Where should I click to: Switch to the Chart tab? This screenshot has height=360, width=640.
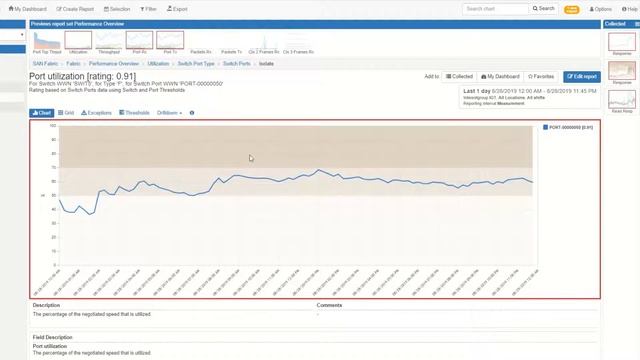(x=42, y=113)
